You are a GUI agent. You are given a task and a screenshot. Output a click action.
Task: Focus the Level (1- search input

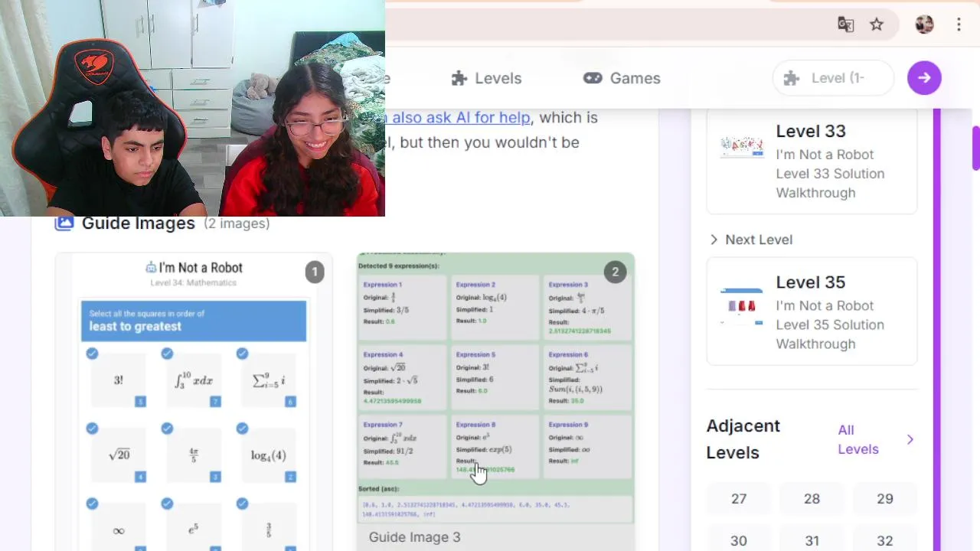[x=834, y=78]
